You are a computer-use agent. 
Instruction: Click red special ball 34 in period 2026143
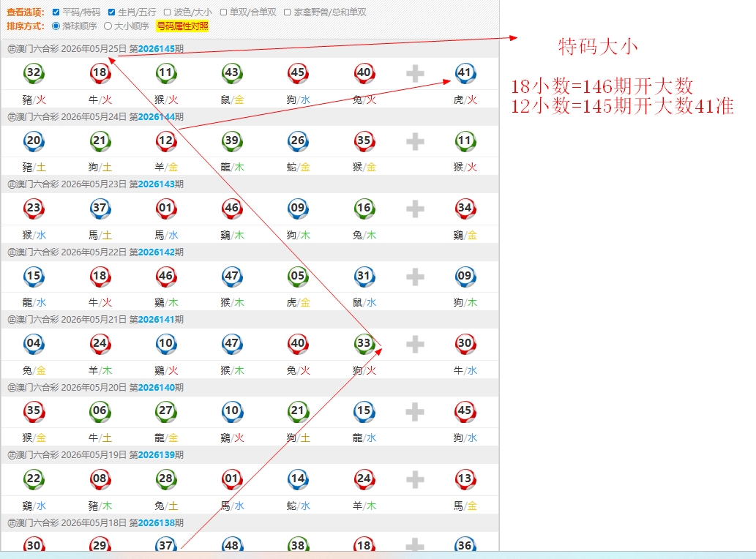point(465,209)
